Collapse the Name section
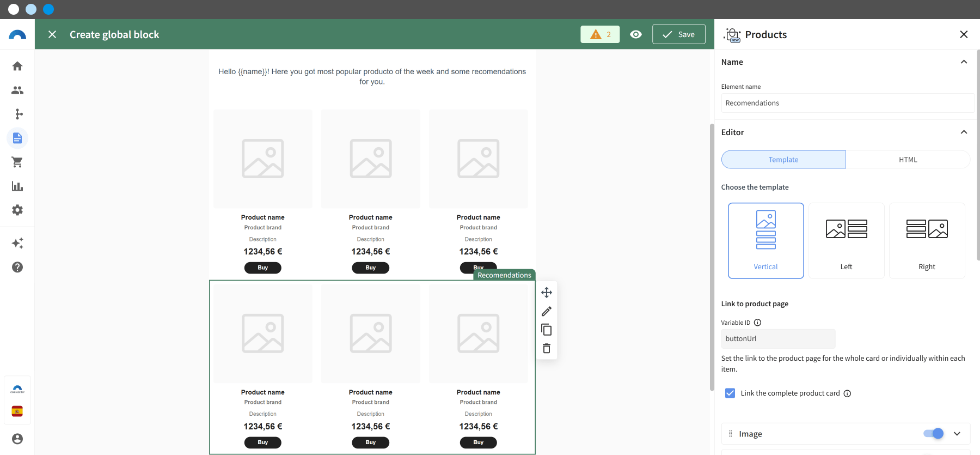Screen dimensions: 980x455 pos(964,62)
